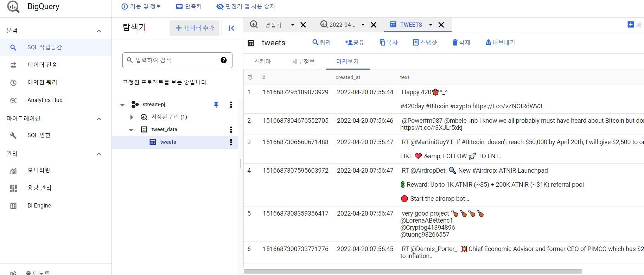Select 저장된 쿼리 (1) item

pos(169,117)
